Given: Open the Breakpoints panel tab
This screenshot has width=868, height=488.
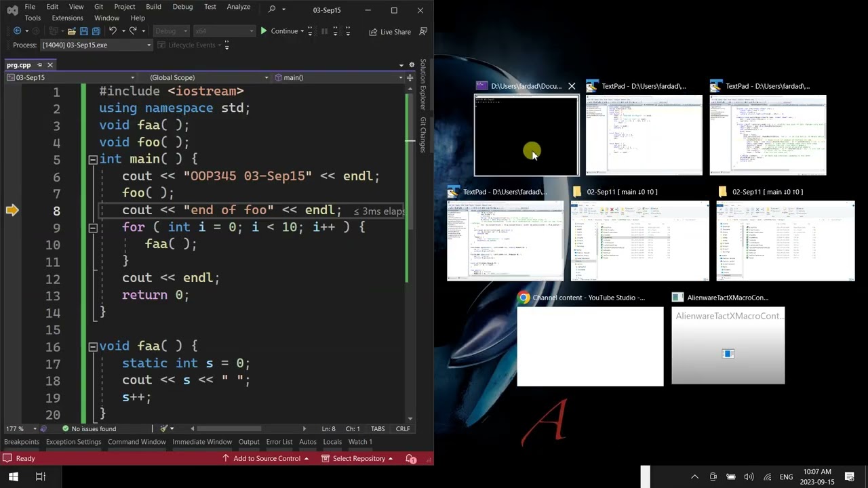Looking at the screenshot, I should click(22, 442).
